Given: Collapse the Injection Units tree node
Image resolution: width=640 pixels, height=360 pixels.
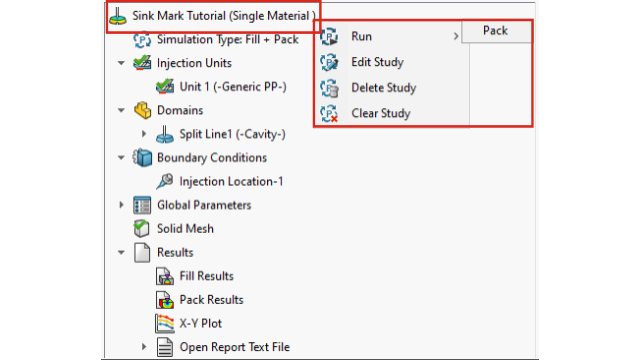Looking at the screenshot, I should tap(121, 63).
